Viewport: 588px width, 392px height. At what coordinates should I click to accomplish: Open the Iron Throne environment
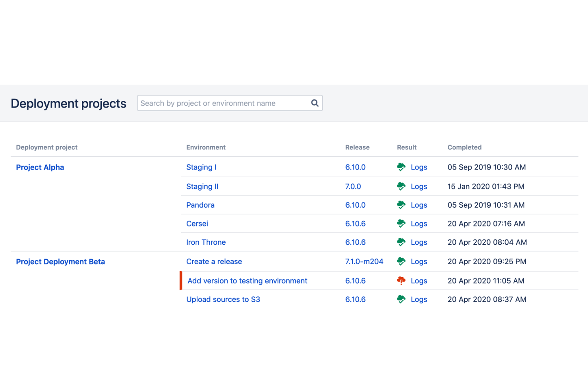[206, 242]
